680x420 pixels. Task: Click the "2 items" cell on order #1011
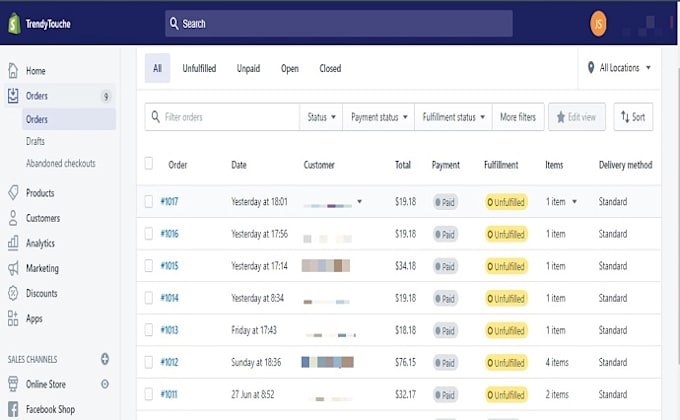(x=557, y=394)
